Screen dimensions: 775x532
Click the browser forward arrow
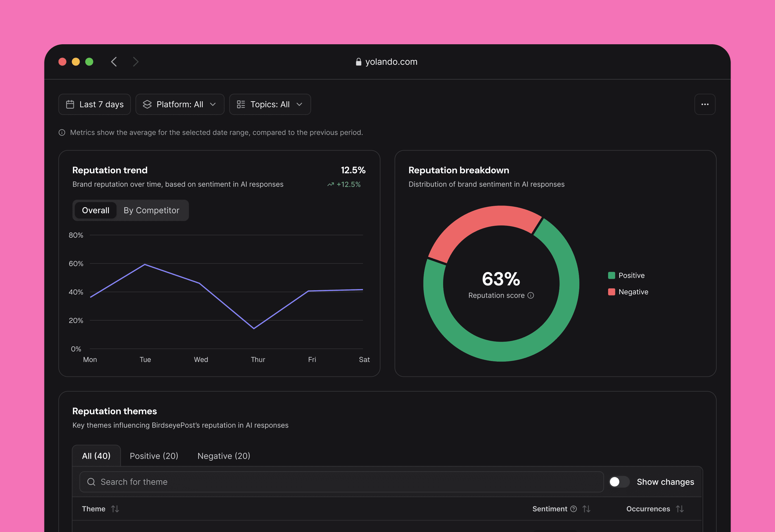(135, 62)
